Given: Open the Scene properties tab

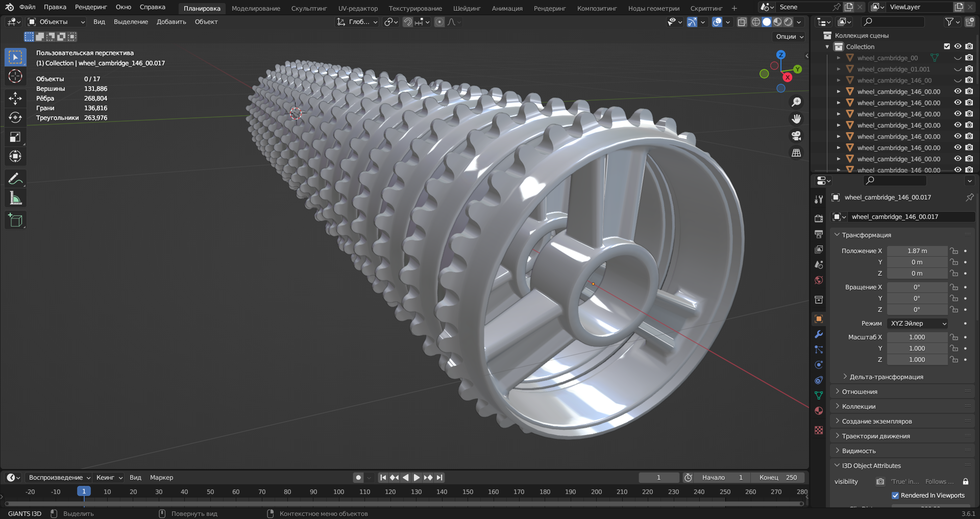Looking at the screenshot, I should tap(819, 264).
